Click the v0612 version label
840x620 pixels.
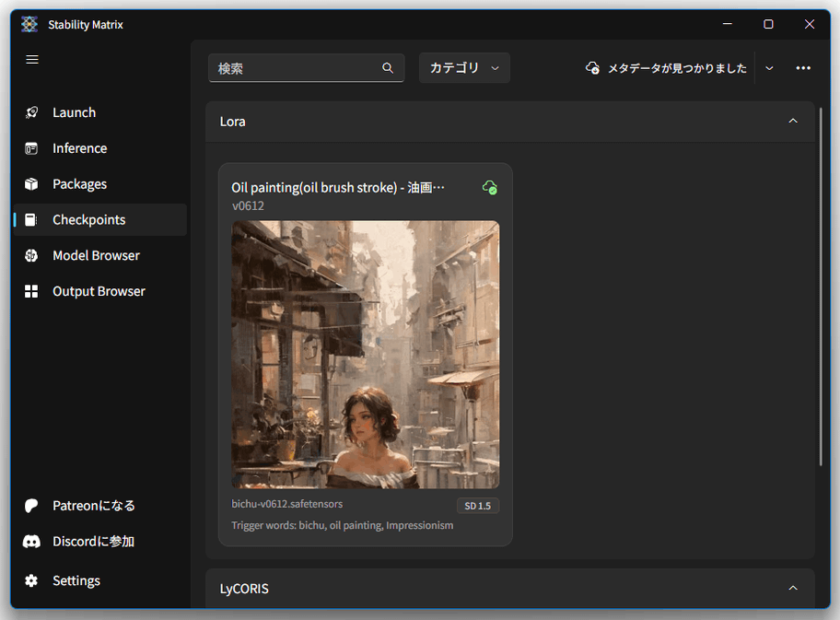[x=248, y=205]
